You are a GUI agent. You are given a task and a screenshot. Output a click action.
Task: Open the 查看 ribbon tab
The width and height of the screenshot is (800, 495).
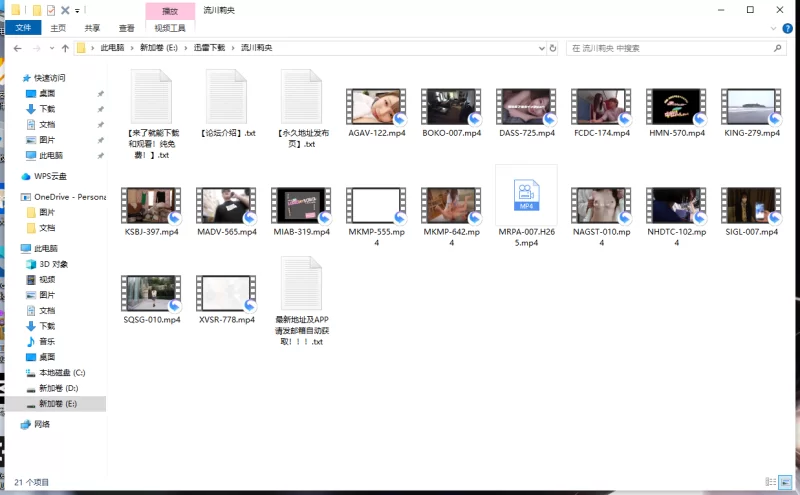(x=126, y=29)
